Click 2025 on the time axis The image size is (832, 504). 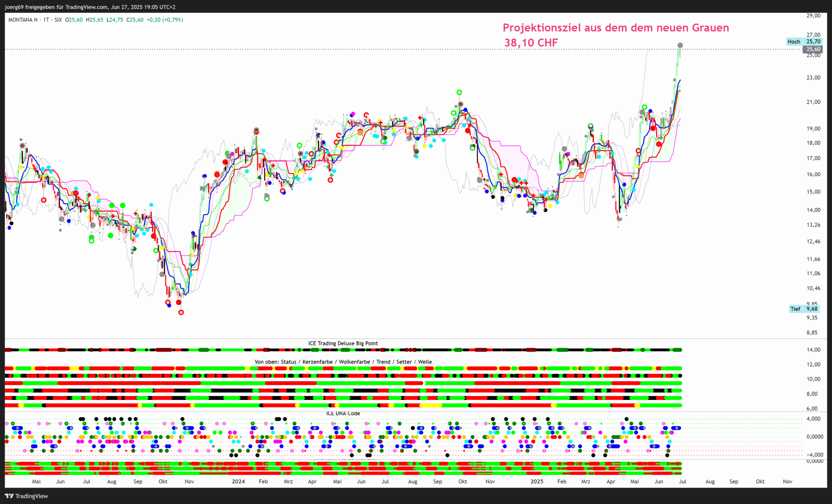536,481
